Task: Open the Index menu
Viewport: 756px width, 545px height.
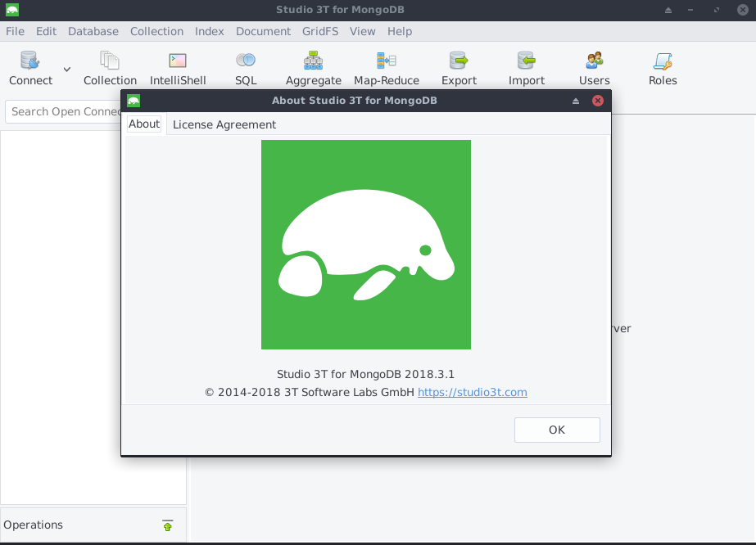Action: [209, 31]
